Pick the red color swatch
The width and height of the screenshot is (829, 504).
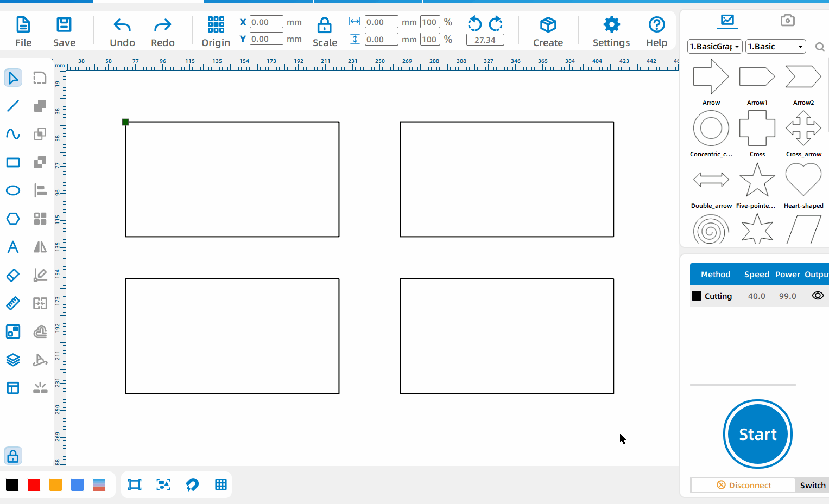34,484
